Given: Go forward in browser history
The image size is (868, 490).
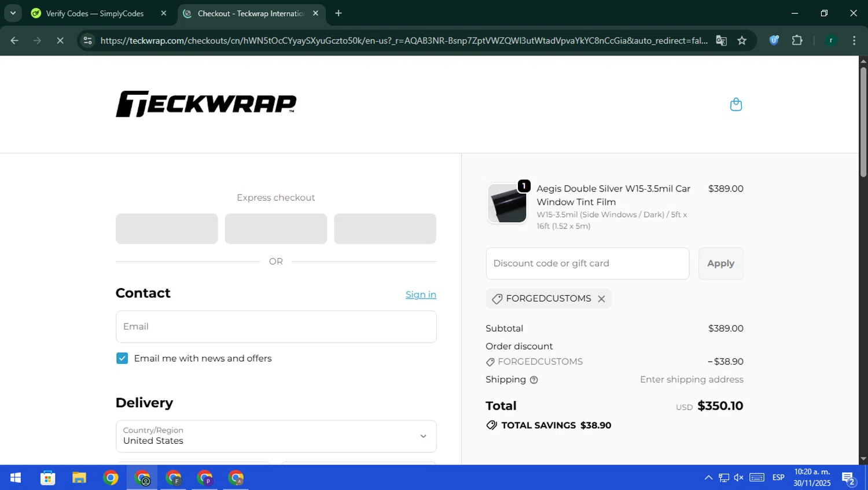Looking at the screenshot, I should (x=37, y=40).
